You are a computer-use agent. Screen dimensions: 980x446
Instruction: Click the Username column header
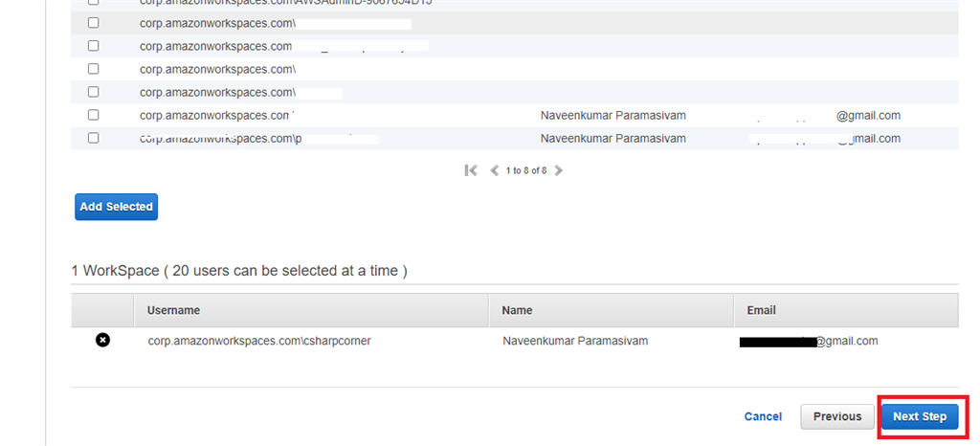coord(173,310)
